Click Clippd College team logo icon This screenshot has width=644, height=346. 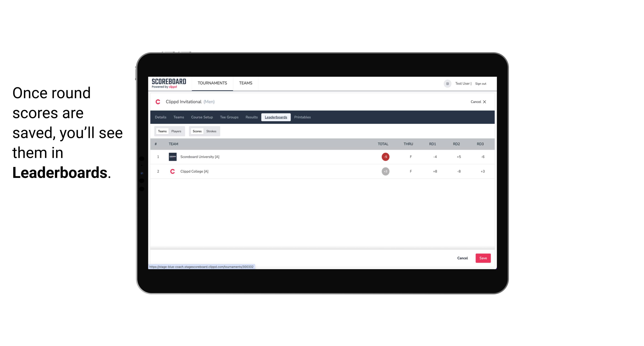172,171
